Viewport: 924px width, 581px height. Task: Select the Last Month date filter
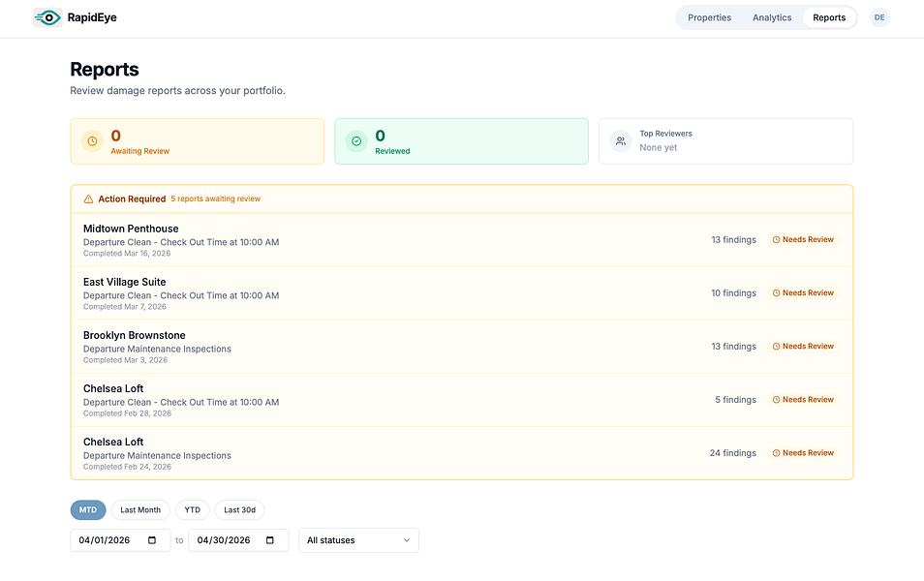[x=140, y=510]
